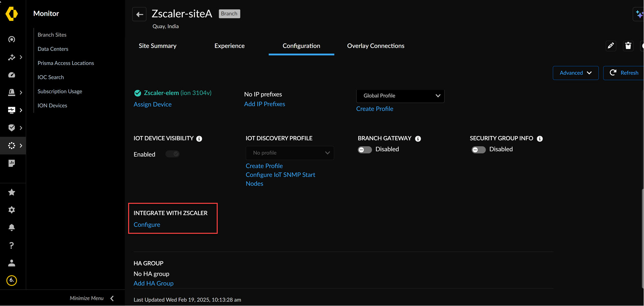Open the question mark help icon
This screenshot has height=306, width=644.
click(12, 245)
